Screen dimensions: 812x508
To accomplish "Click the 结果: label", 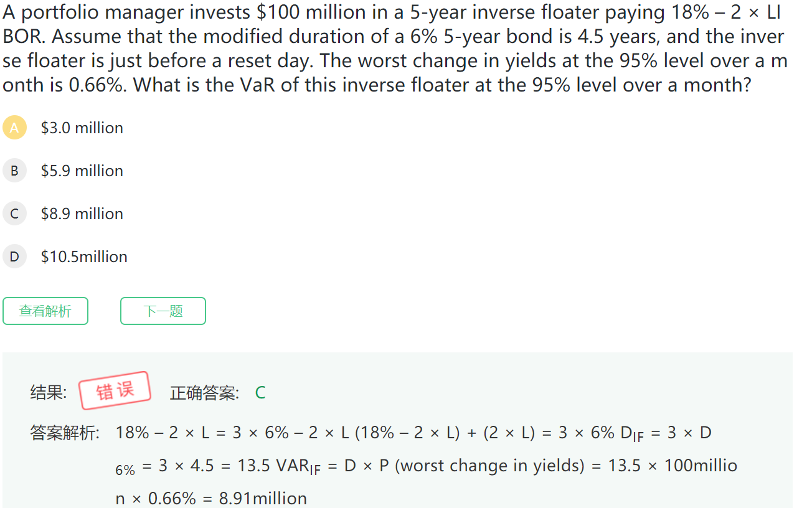I will (49, 393).
